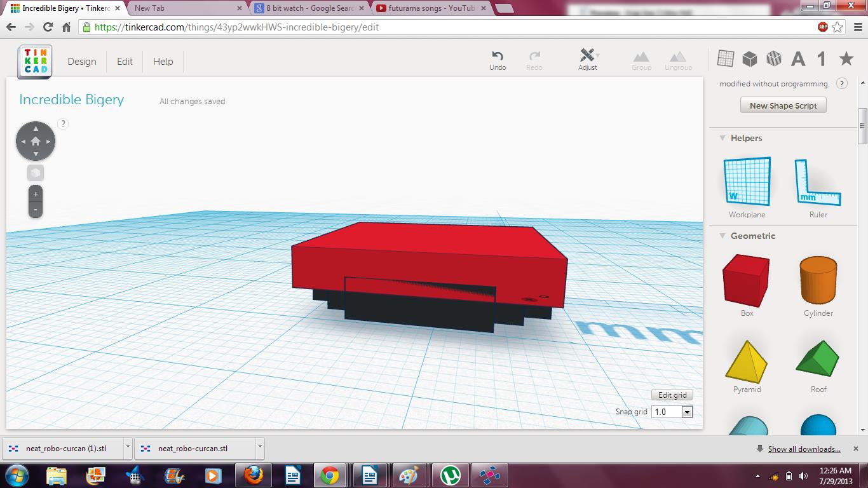Show number shapes via the 1 icon

click(822, 59)
